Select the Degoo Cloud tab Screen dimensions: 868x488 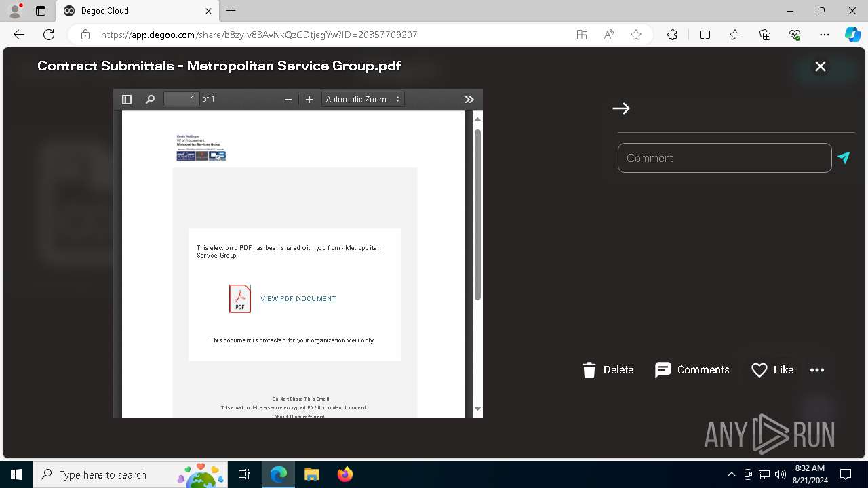click(138, 11)
